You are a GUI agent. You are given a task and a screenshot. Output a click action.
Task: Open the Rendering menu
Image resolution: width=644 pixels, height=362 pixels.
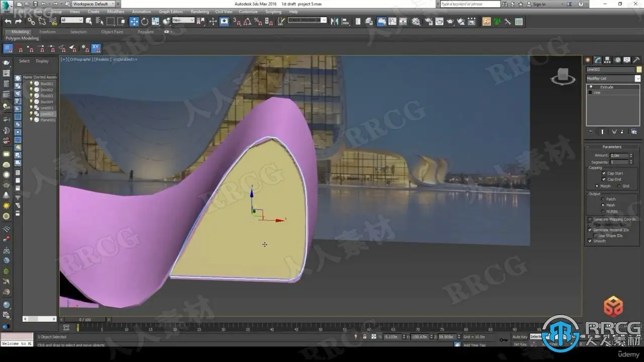tap(199, 12)
